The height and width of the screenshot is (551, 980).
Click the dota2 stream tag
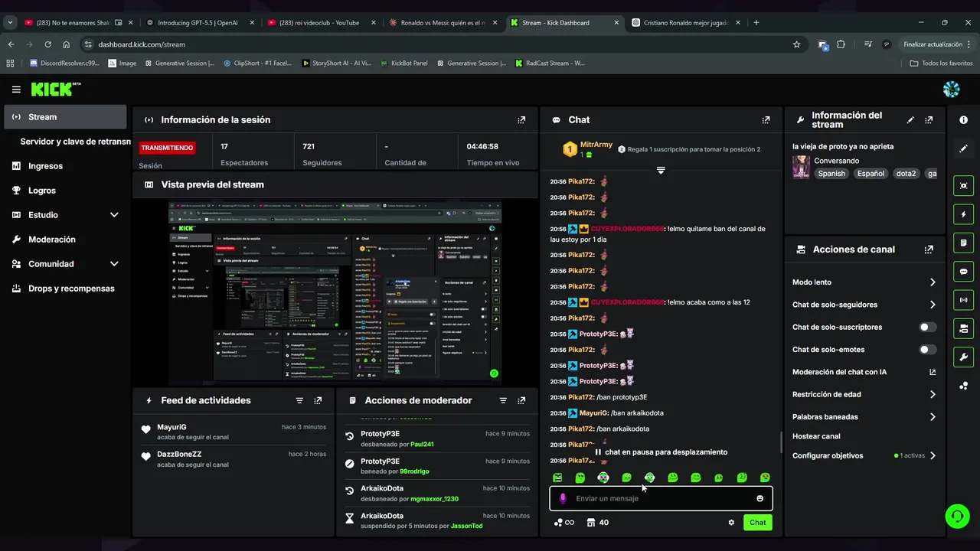(906, 174)
